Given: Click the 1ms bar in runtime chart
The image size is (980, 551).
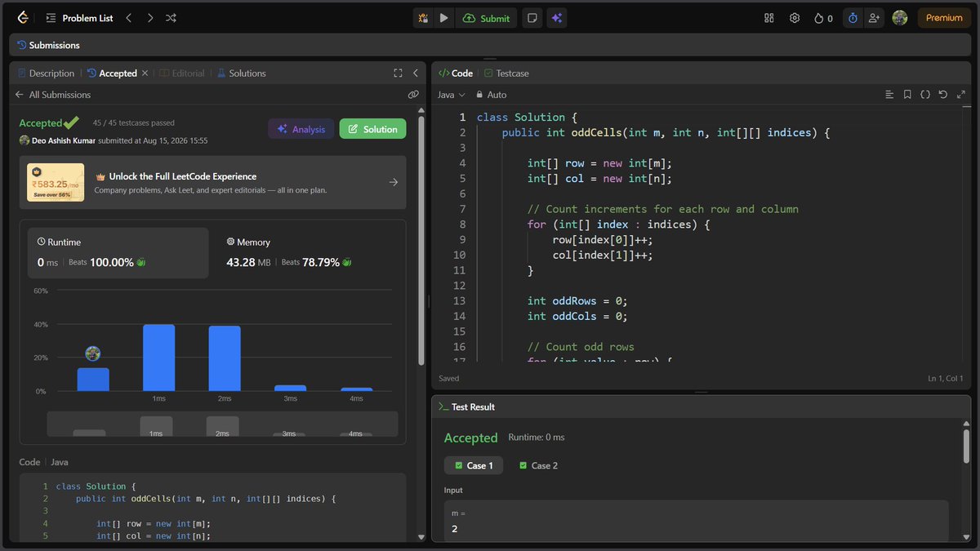Looking at the screenshot, I should pyautogui.click(x=158, y=358).
